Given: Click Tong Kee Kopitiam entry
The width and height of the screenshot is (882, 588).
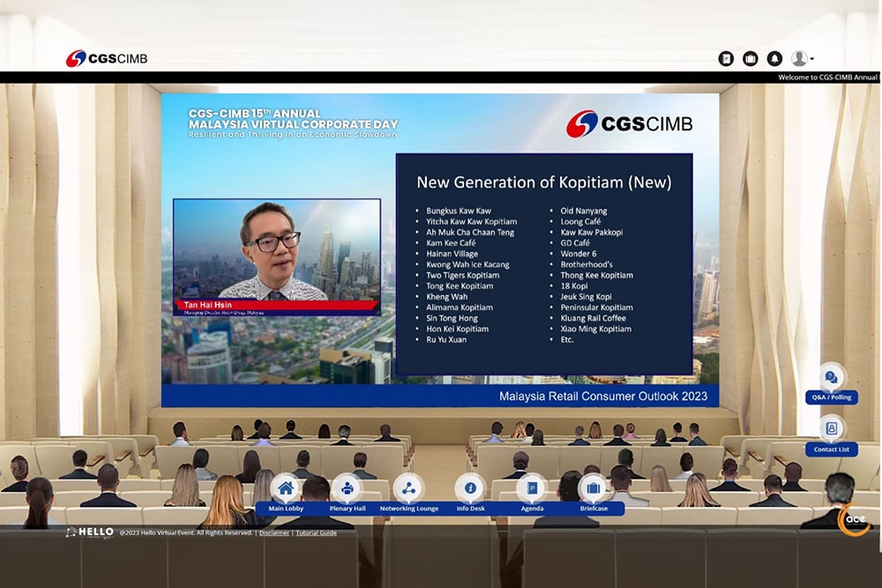Looking at the screenshot, I should 460,286.
